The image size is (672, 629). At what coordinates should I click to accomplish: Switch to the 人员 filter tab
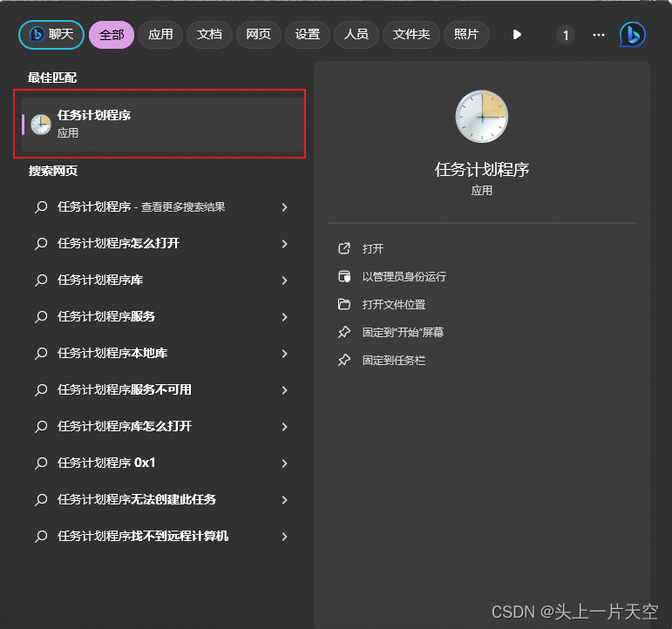pos(356,34)
